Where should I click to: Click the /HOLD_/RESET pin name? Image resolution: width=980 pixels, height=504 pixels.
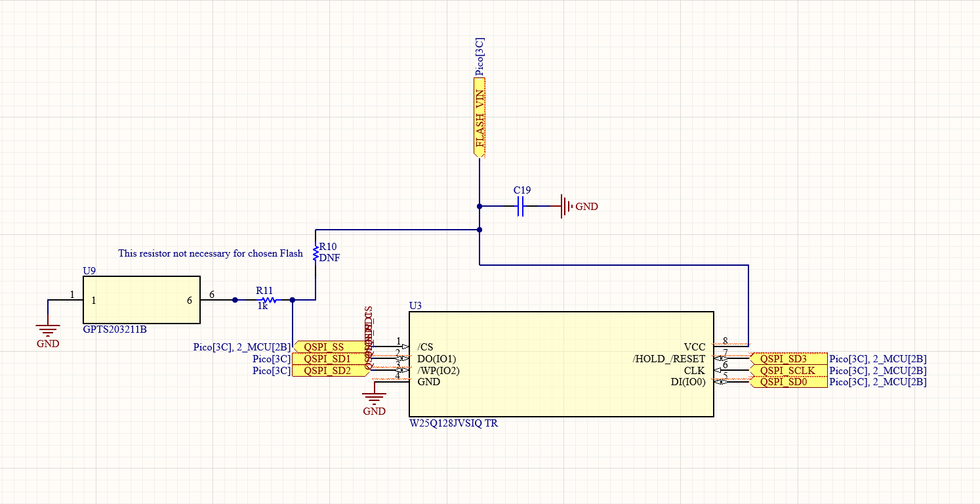point(669,359)
